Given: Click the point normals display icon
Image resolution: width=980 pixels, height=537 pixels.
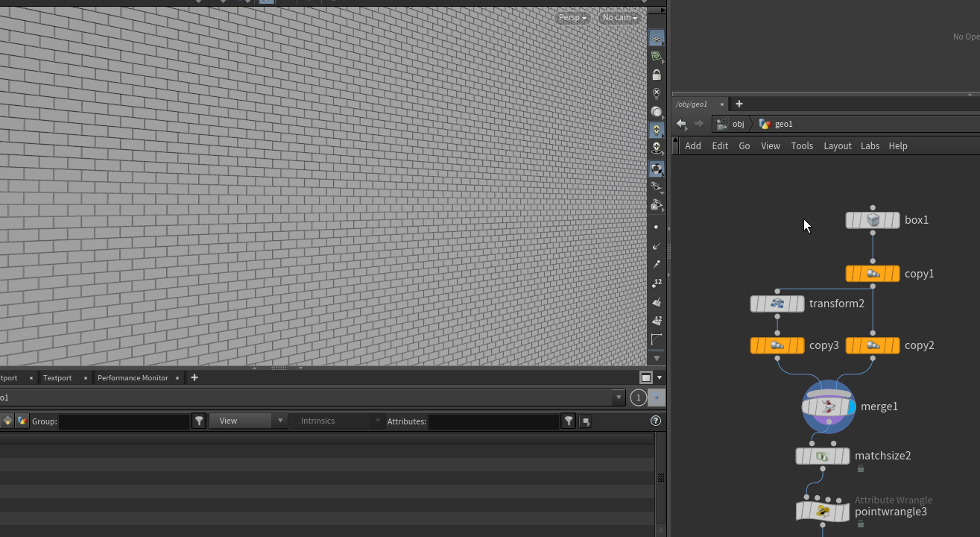Looking at the screenshot, I should [x=657, y=245].
